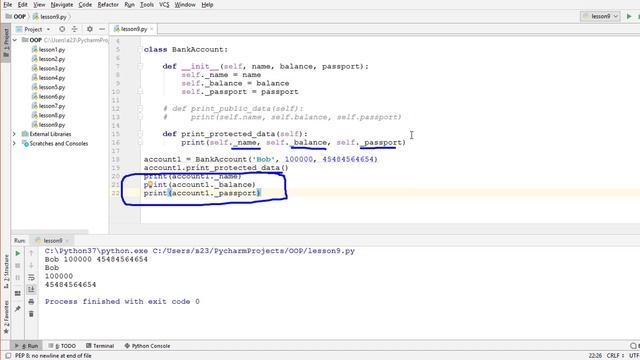Select lesson2.py in project tree
Image resolution: width=640 pixels, height=360 pixels.
pyautogui.click(x=49, y=59)
